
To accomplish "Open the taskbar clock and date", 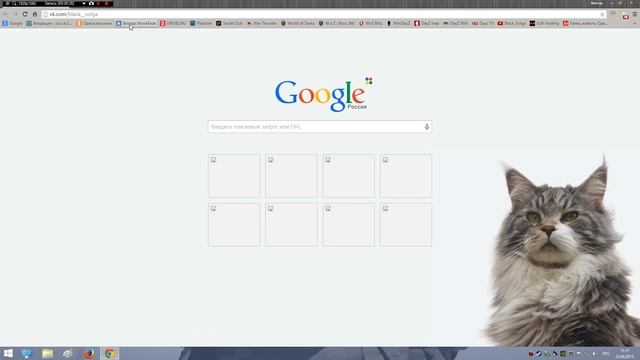I will pos(624,353).
